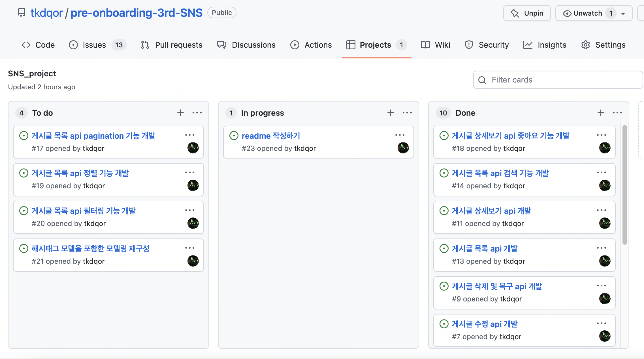Open issue 게시글 목록 api 개발 (#13)
The width and height of the screenshot is (644, 359).
485,249
